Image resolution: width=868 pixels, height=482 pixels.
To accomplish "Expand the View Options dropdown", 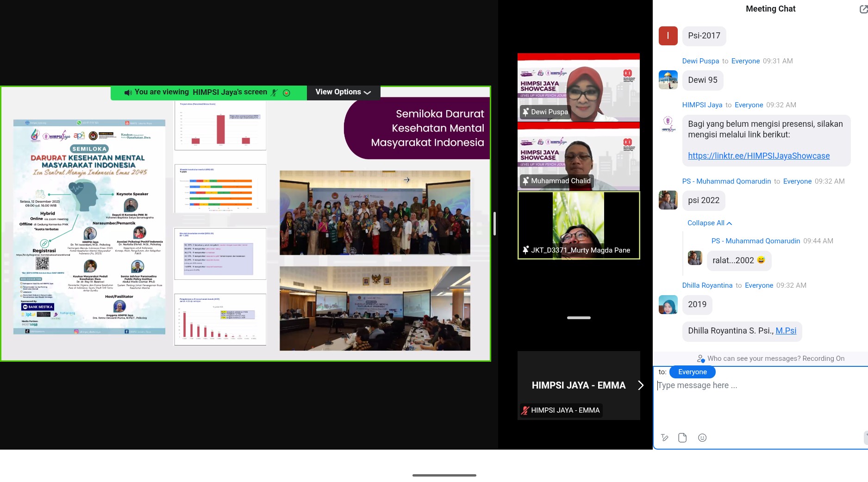I will point(343,92).
